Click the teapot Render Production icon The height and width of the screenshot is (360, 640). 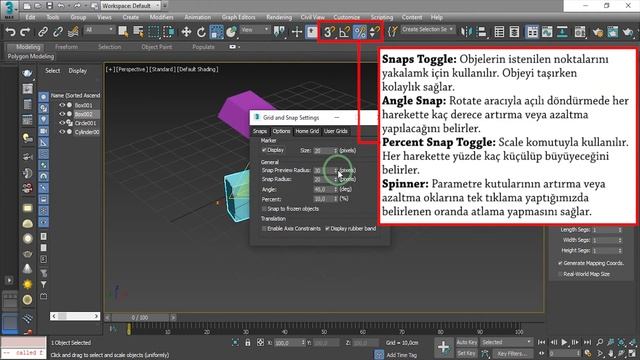(x=628, y=31)
